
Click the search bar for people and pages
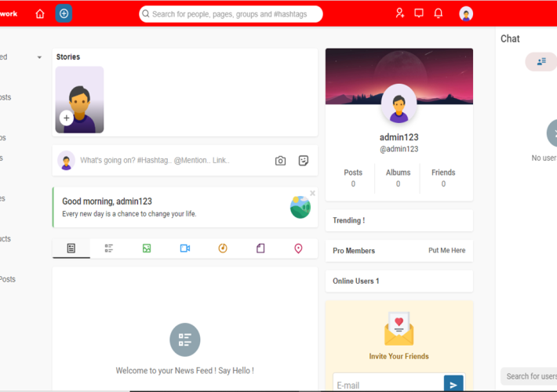231,14
